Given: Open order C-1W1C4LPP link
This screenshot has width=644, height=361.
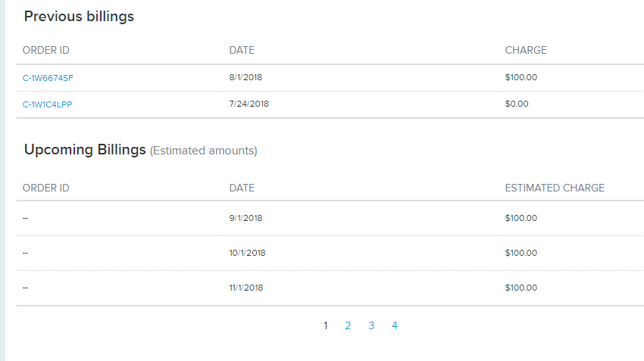Looking at the screenshot, I should [x=47, y=104].
